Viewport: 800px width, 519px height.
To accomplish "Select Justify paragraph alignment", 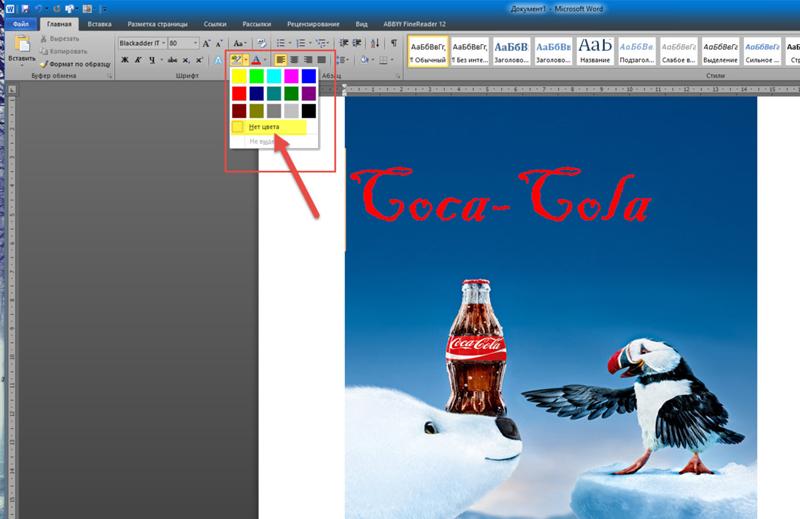I will [322, 60].
